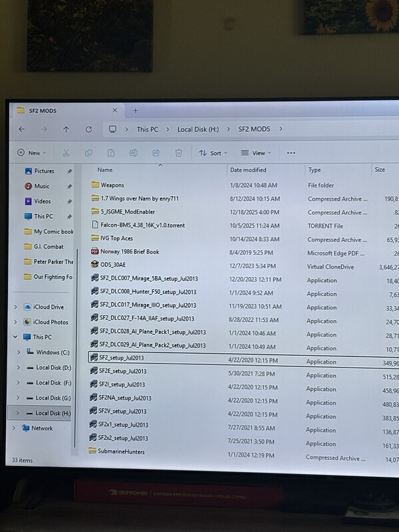399x532 pixels.
Task: Open the New dropdown menu
Action: (x=31, y=153)
